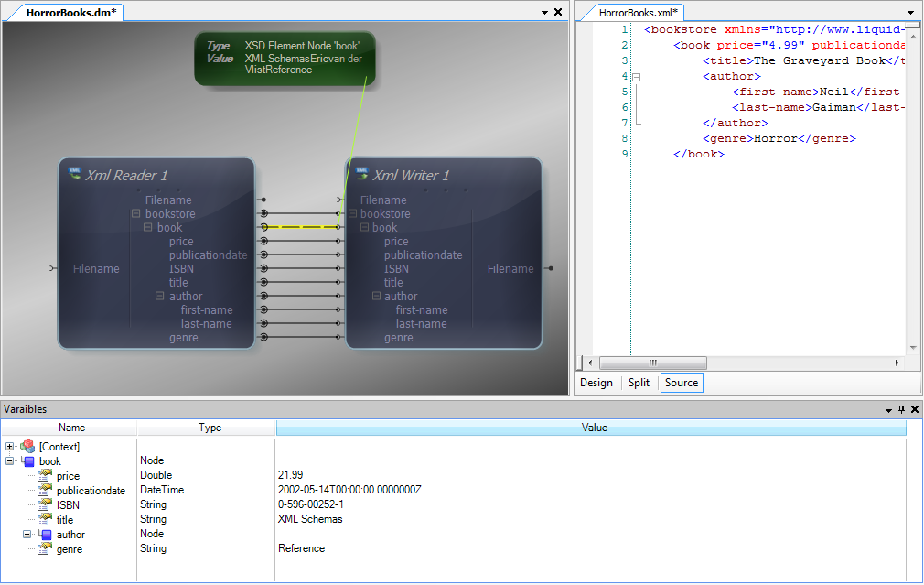
Task: Click the ISBN attribute icon in Variables
Action: (x=45, y=504)
